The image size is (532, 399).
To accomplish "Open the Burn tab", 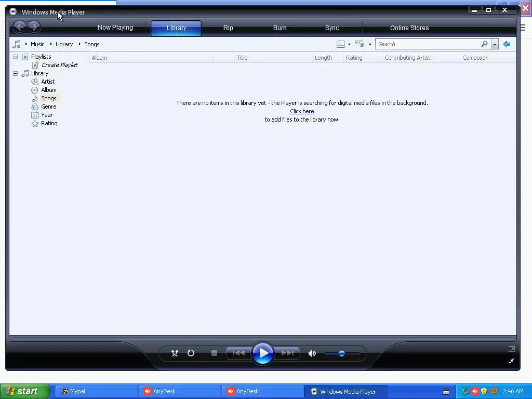I will pyautogui.click(x=280, y=28).
